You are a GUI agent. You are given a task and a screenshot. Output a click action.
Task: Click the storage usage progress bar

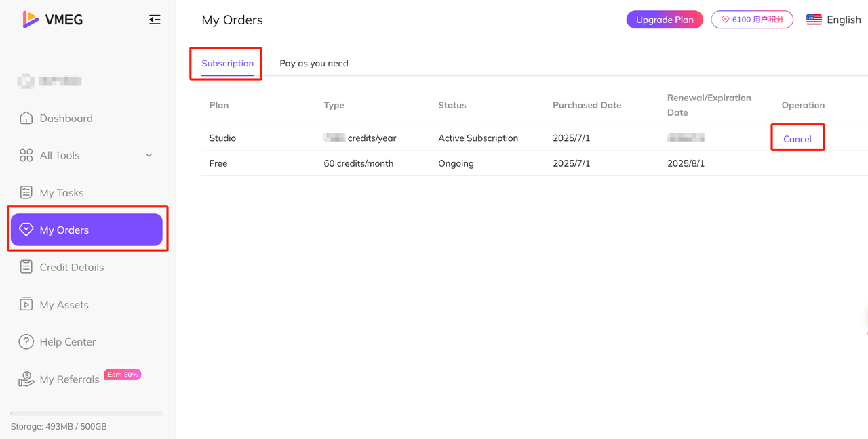coord(86,413)
